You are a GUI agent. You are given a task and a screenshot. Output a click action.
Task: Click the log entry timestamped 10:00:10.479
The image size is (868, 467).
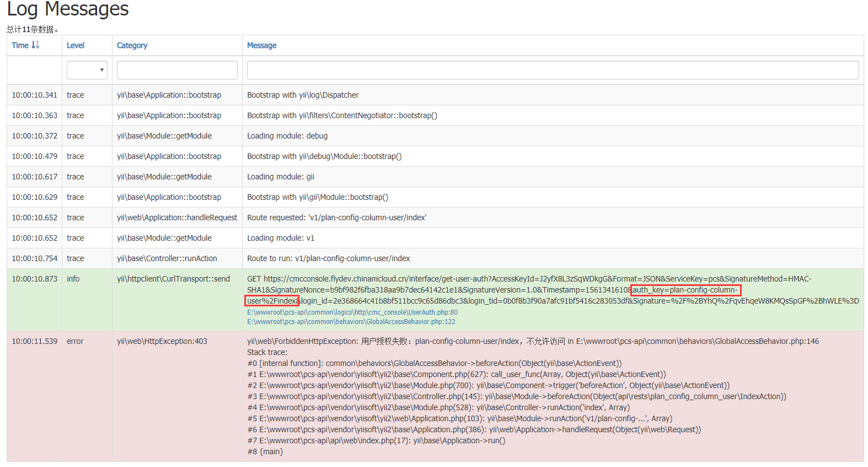click(34, 157)
